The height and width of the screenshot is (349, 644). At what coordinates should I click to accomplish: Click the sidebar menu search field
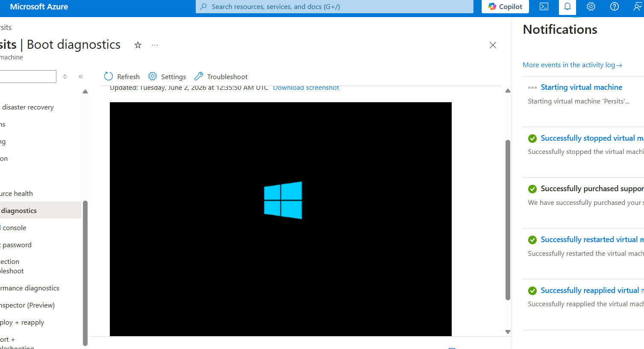point(28,77)
